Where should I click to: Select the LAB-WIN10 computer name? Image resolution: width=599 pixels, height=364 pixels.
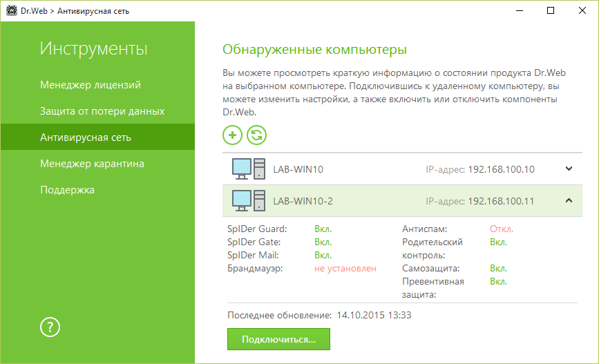298,169
